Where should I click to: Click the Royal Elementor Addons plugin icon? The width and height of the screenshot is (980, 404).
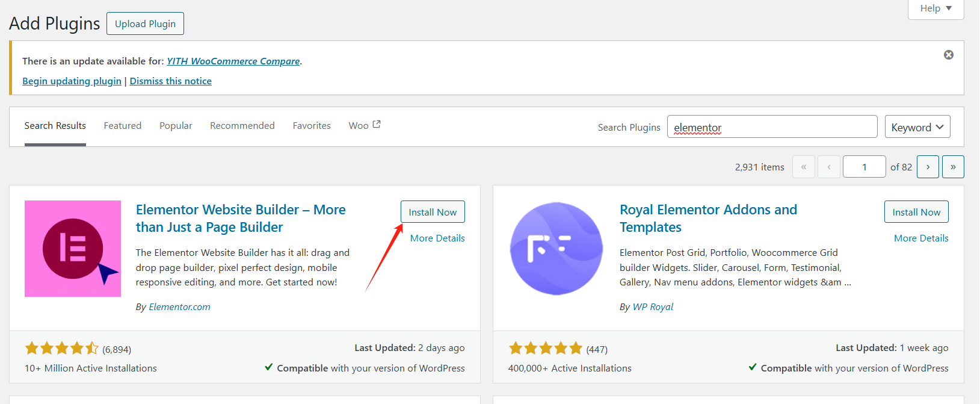click(556, 249)
